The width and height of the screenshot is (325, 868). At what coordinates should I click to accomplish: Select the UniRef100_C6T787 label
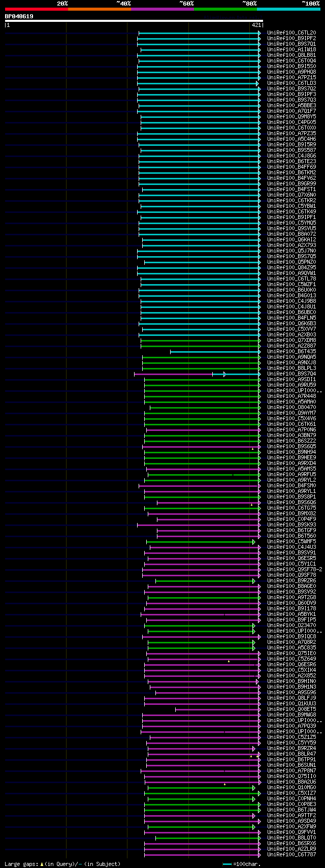pos(291,855)
